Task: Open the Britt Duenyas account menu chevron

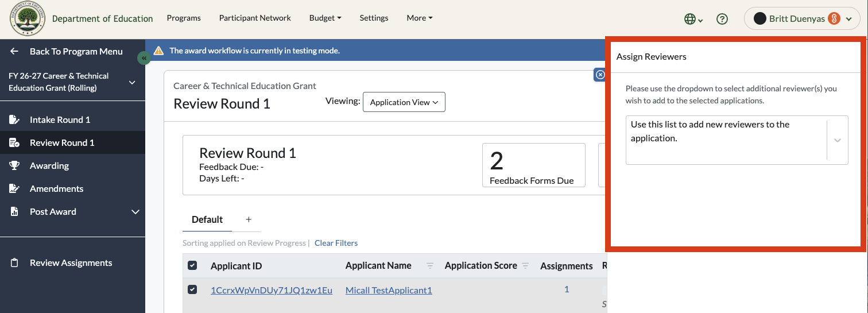Action: [849, 20]
